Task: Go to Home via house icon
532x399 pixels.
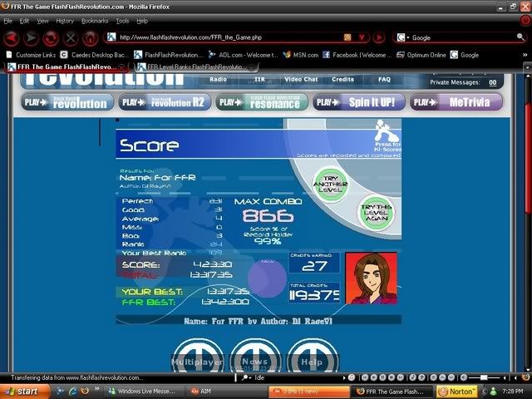Action: tap(90, 37)
